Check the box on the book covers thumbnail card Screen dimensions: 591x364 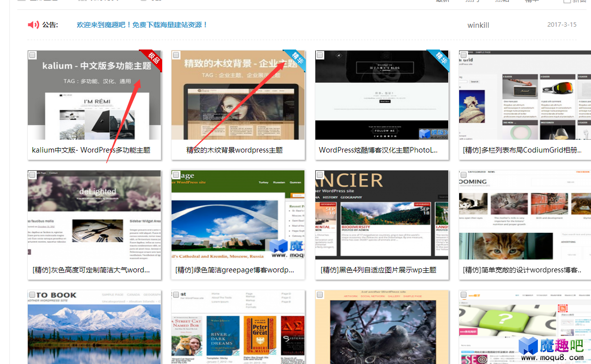pyautogui.click(x=176, y=295)
